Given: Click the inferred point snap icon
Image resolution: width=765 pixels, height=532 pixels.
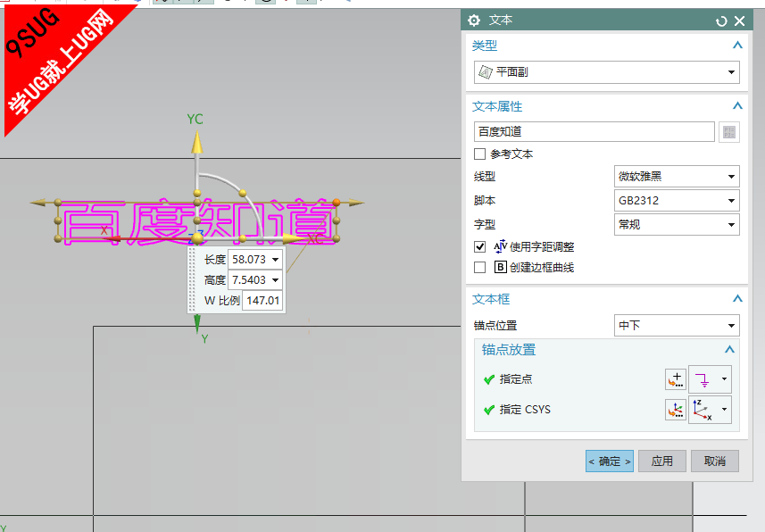Looking at the screenshot, I should click(703, 379).
